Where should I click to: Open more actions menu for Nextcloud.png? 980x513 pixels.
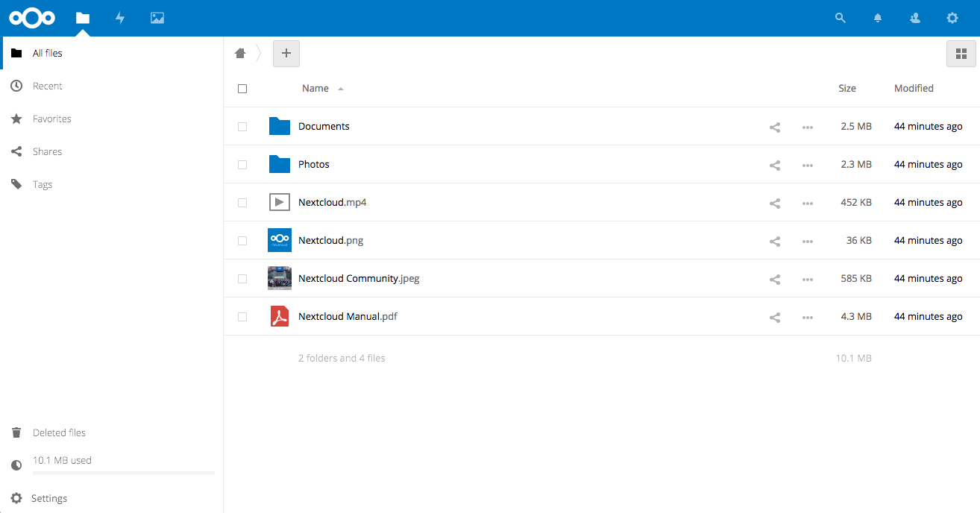click(x=807, y=241)
